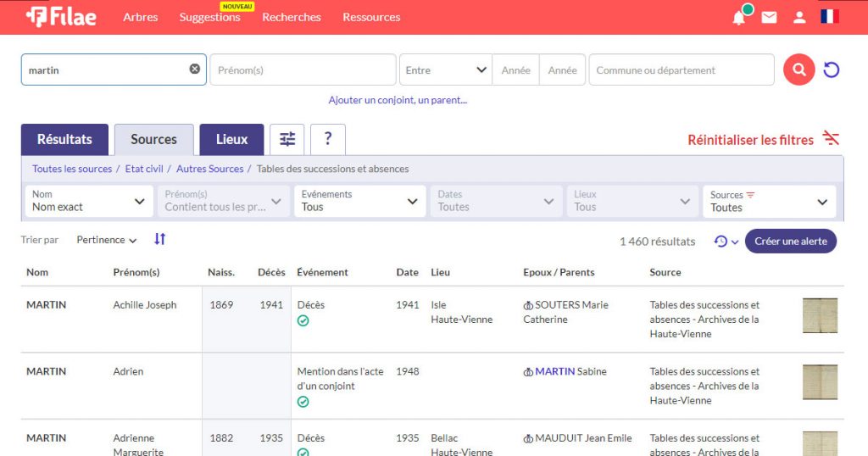868x456 pixels.
Task: Clear the 'martin' name field
Action: click(x=195, y=70)
